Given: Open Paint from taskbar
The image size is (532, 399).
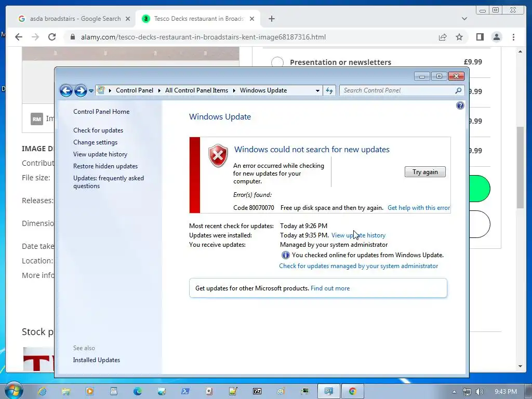Looking at the screenshot, I should [x=281, y=391].
